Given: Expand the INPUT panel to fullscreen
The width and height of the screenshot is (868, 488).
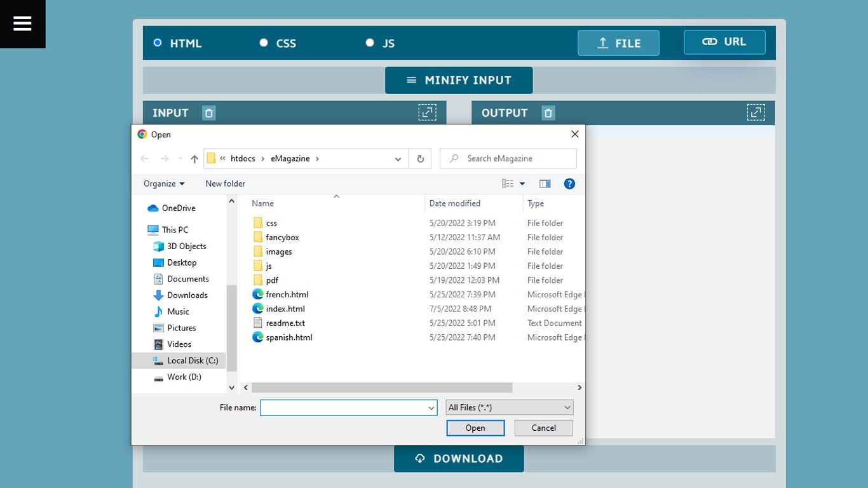Looking at the screenshot, I should [427, 112].
